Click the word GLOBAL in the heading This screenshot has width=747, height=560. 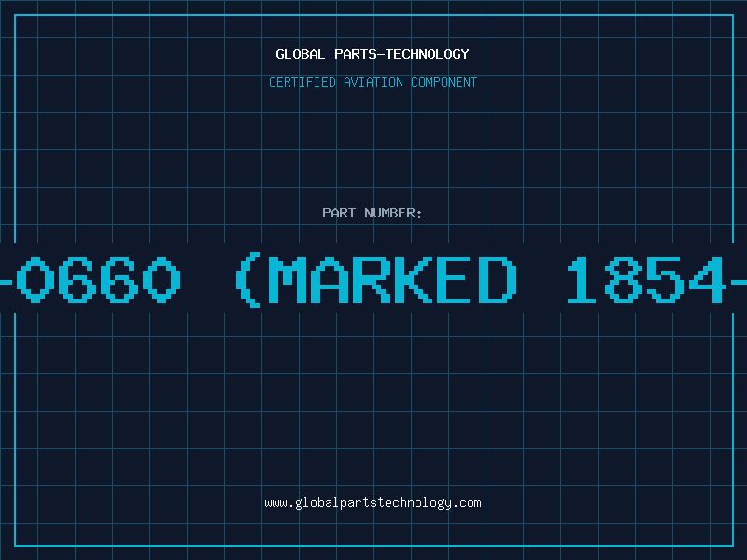coord(301,54)
